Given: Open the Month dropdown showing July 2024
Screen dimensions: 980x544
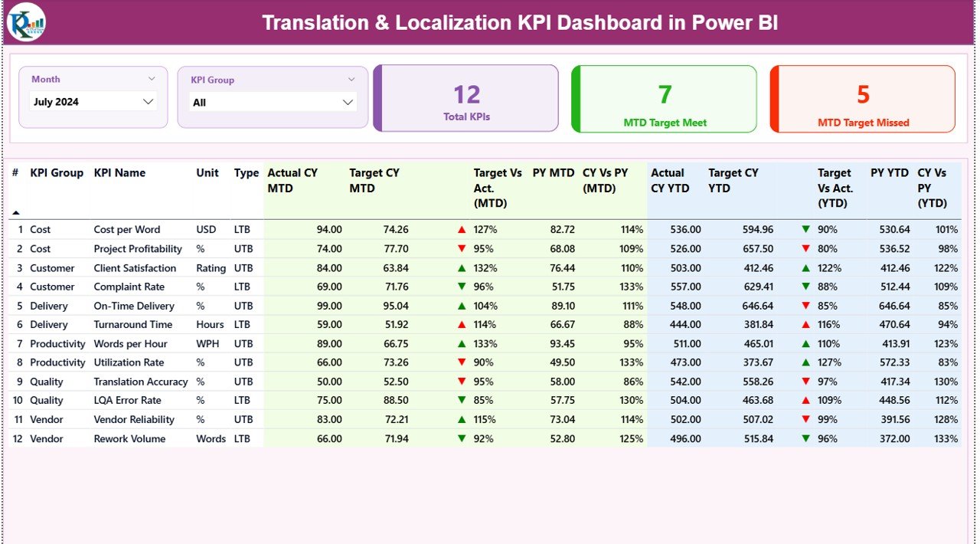Looking at the screenshot, I should (x=93, y=101).
